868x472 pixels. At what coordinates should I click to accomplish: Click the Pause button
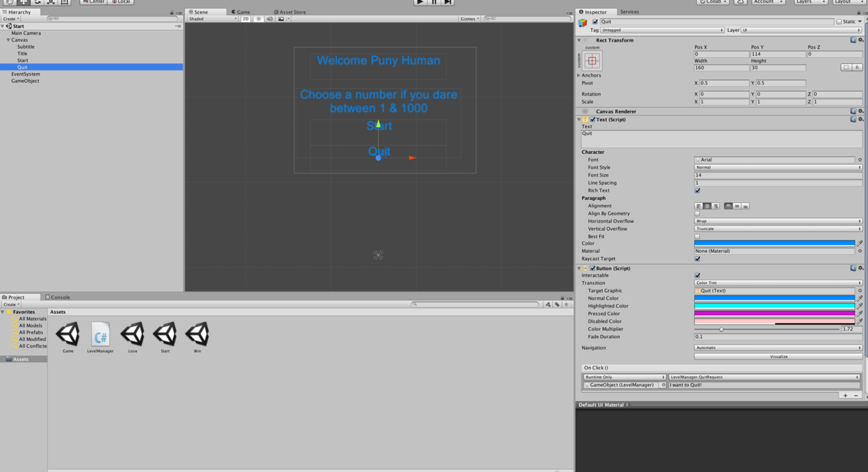click(433, 3)
